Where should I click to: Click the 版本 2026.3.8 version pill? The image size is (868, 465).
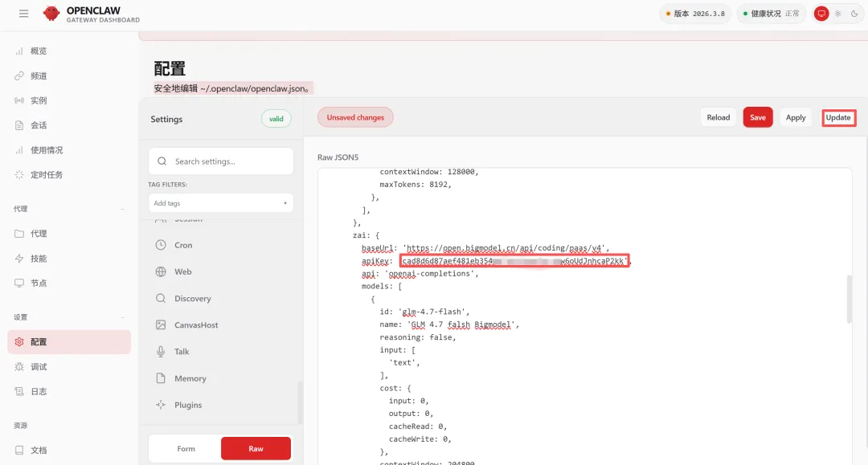[695, 14]
